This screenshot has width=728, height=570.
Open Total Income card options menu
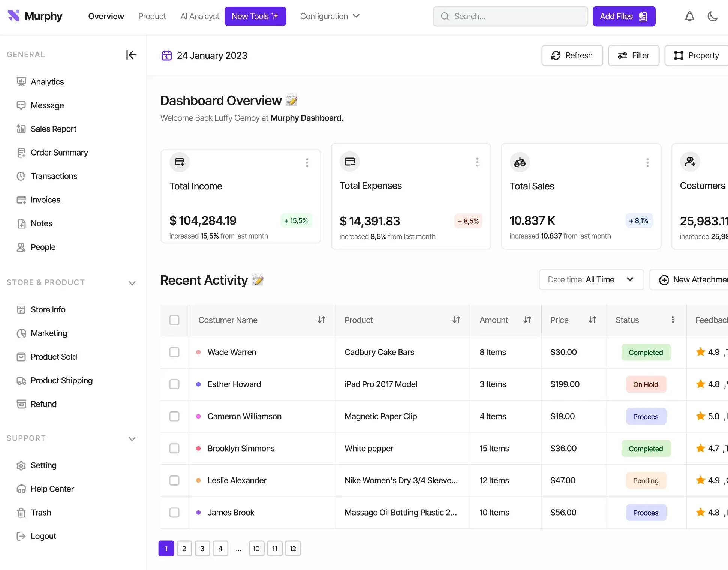(x=307, y=162)
